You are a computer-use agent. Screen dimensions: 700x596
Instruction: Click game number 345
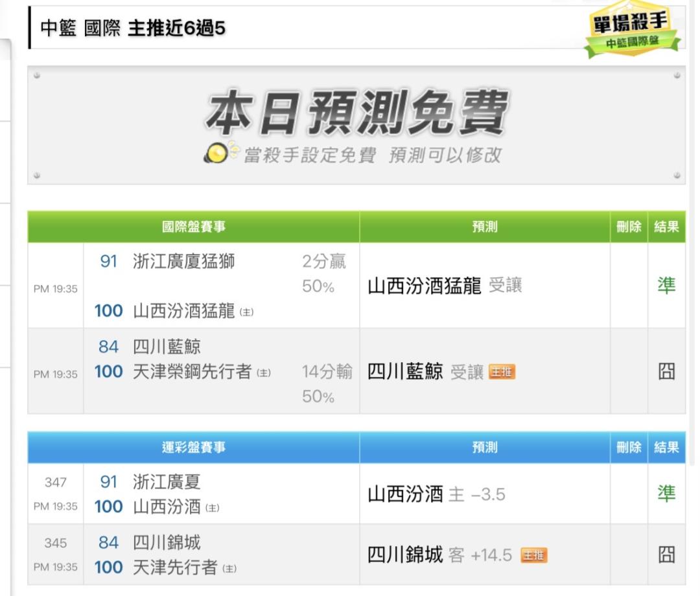click(x=55, y=543)
